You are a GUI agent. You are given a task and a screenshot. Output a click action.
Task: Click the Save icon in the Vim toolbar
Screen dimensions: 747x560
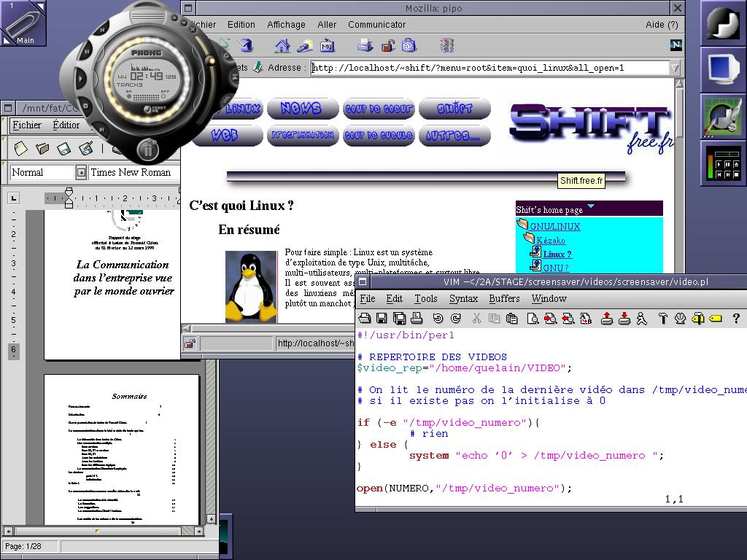[x=382, y=318]
